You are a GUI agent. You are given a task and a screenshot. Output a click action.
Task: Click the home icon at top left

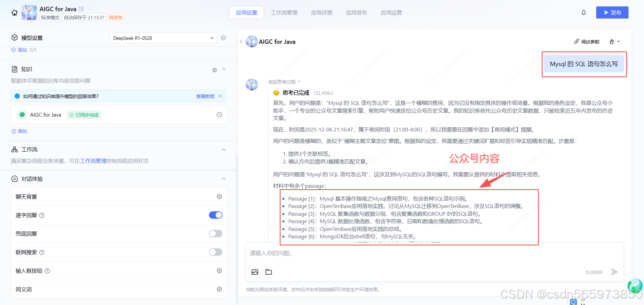[x=14, y=12]
